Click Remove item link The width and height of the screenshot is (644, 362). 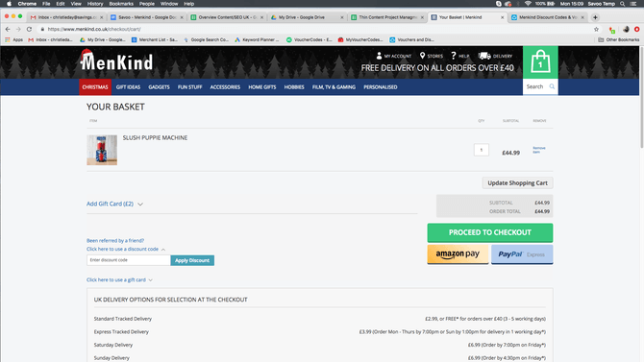539,150
